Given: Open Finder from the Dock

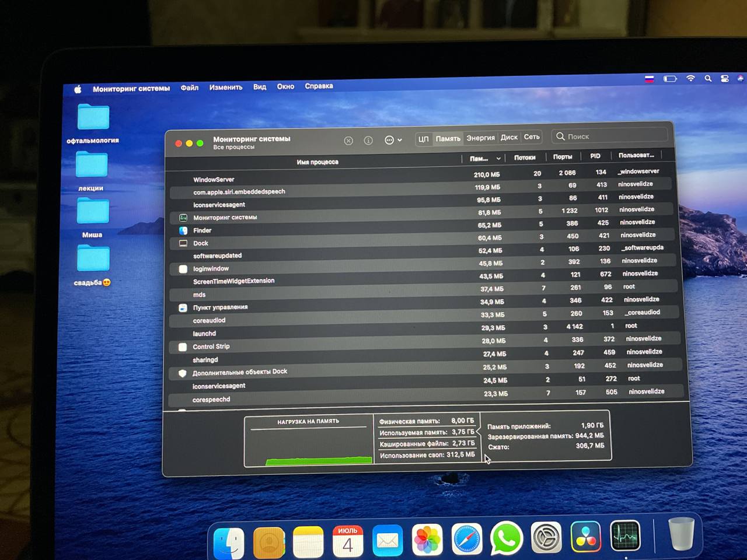Looking at the screenshot, I should [229, 542].
